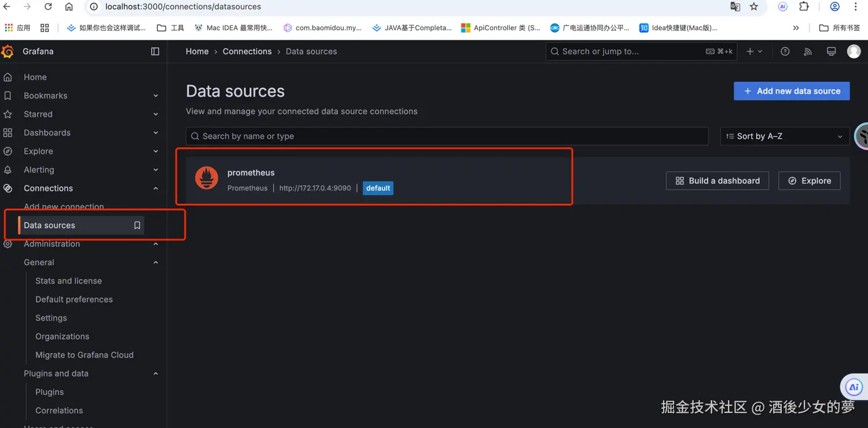
Task: Open the 工具 bookmarks folder
Action: coord(171,28)
